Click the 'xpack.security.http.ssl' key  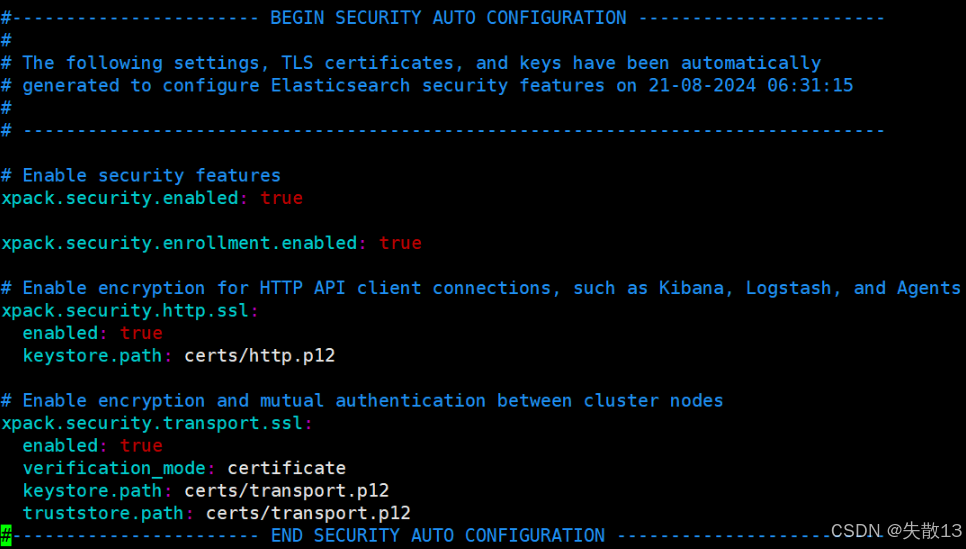[x=125, y=311]
